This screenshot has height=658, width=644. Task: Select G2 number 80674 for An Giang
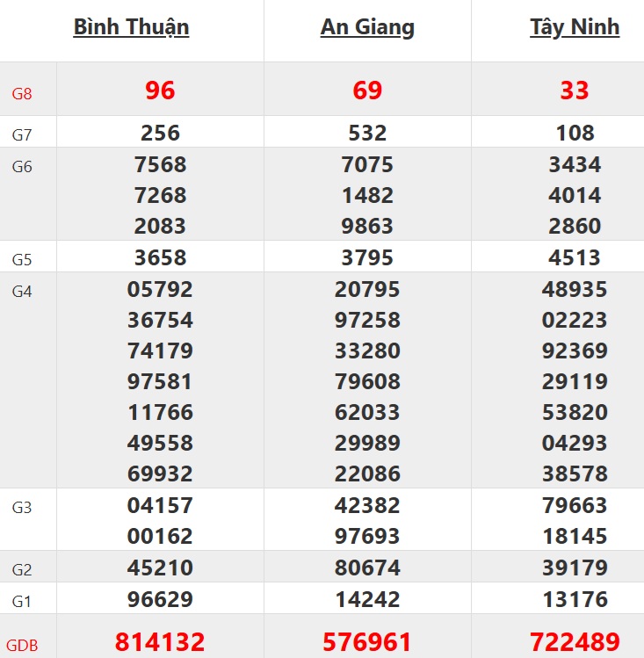pos(367,568)
